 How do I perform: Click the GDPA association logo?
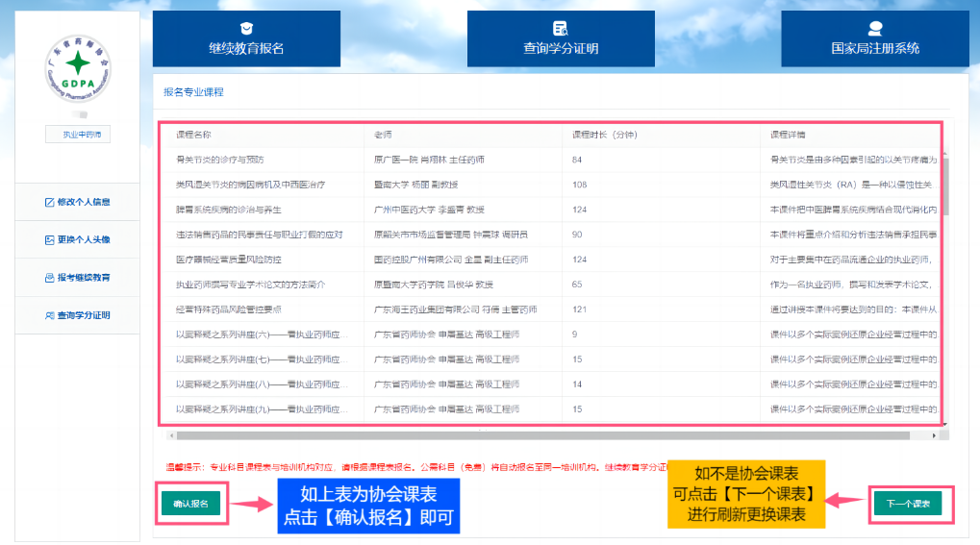(x=78, y=70)
